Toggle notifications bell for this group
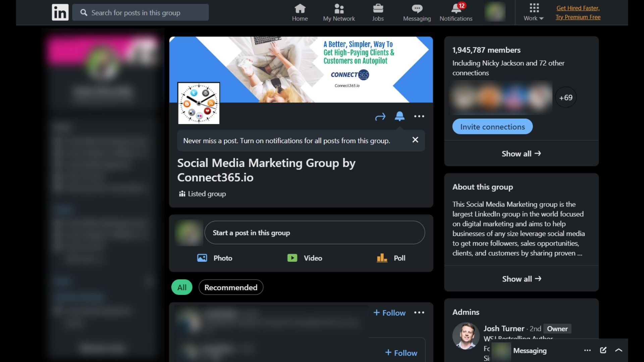This screenshot has width=644, height=362. coord(400,116)
